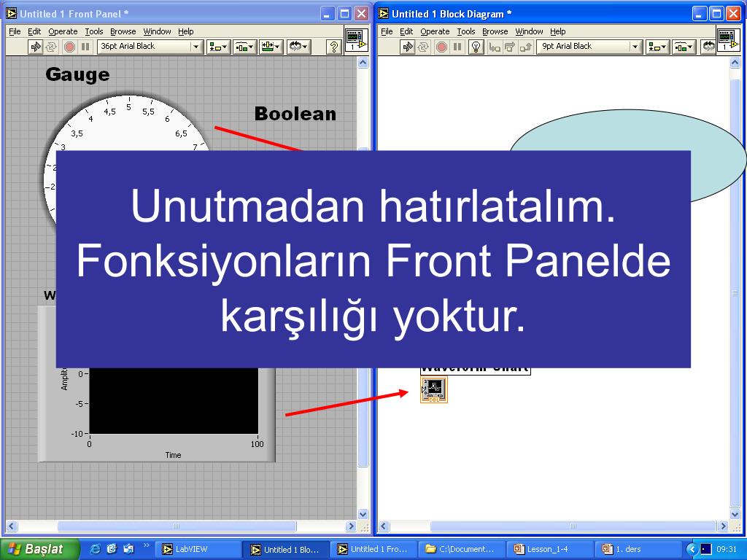The width and height of the screenshot is (747, 560).
Task: Open Resize Objects dropdown in Front Panel
Action: pyautogui.click(x=271, y=47)
